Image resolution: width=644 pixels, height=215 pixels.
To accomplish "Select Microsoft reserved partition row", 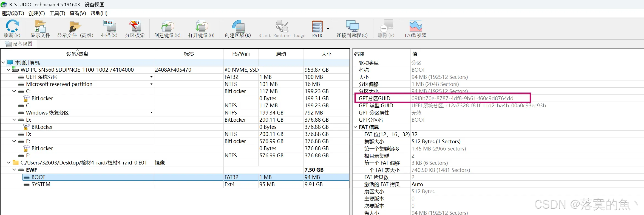I will click(x=59, y=84).
